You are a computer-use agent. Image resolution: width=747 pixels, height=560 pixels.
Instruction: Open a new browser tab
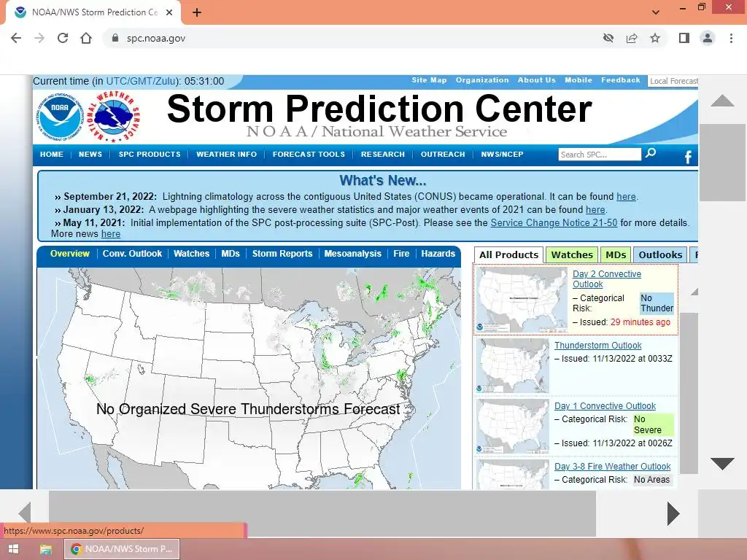click(197, 12)
